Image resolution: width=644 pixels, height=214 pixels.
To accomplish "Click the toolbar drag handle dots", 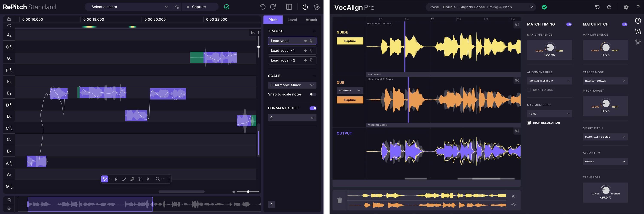I will pos(169,179).
